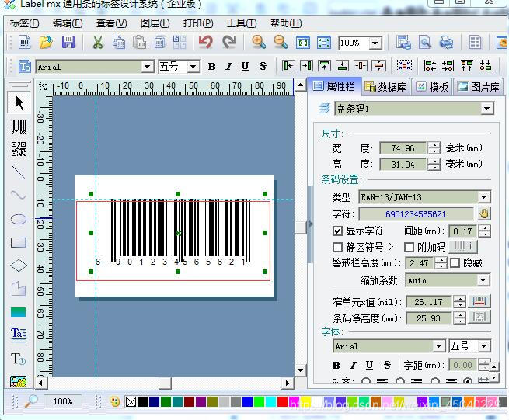The height and width of the screenshot is (420, 509).
Task: Switch to the 数据库 tab
Action: click(385, 87)
